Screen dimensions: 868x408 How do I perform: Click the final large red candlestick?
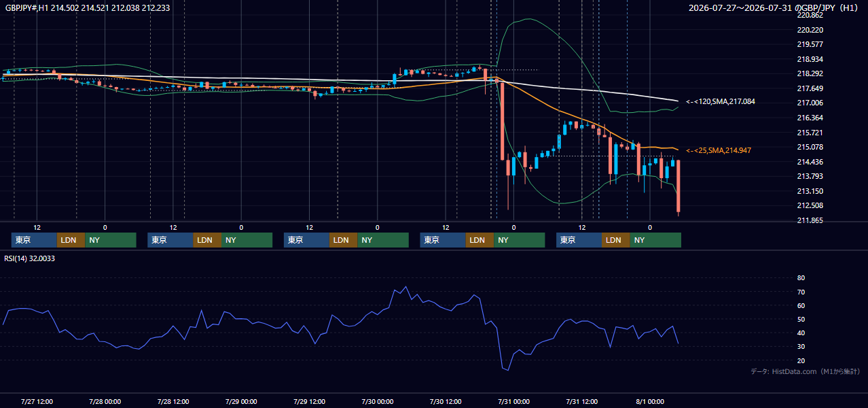(678, 187)
